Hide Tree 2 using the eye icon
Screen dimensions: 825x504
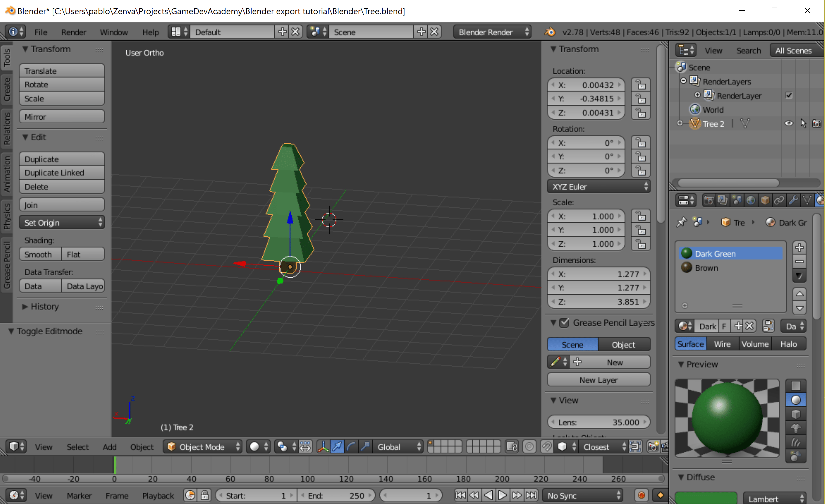[789, 124]
